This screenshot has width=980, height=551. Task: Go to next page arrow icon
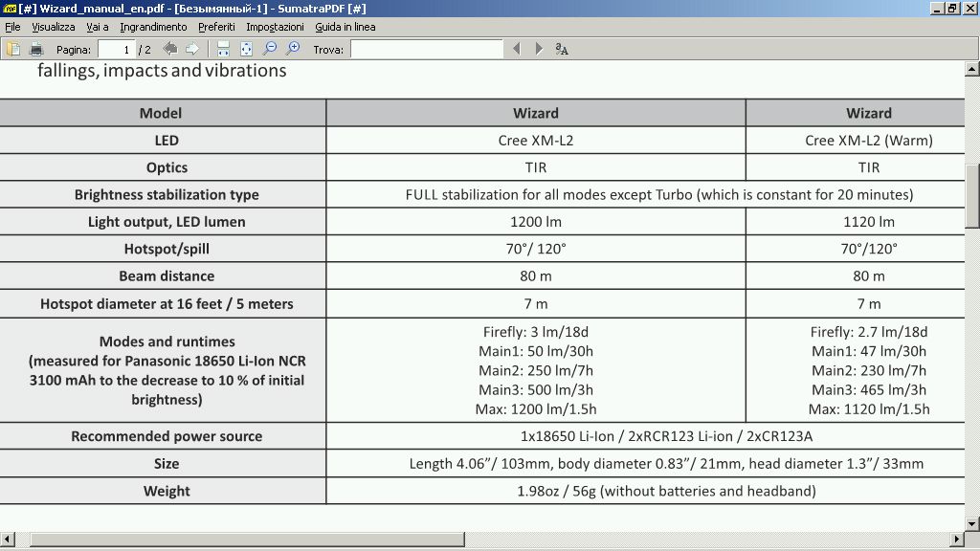point(192,49)
